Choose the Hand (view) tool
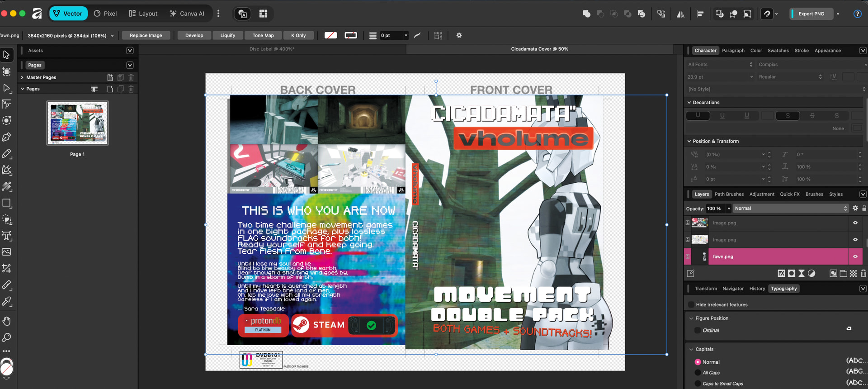The image size is (868, 389). click(7, 321)
